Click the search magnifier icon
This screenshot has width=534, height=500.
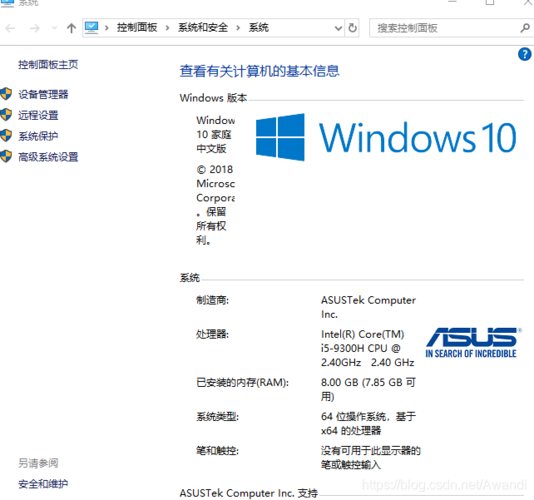[525, 28]
